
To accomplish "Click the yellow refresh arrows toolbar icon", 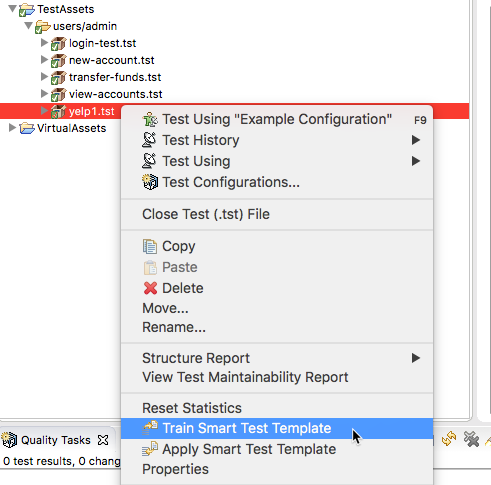I will [449, 438].
